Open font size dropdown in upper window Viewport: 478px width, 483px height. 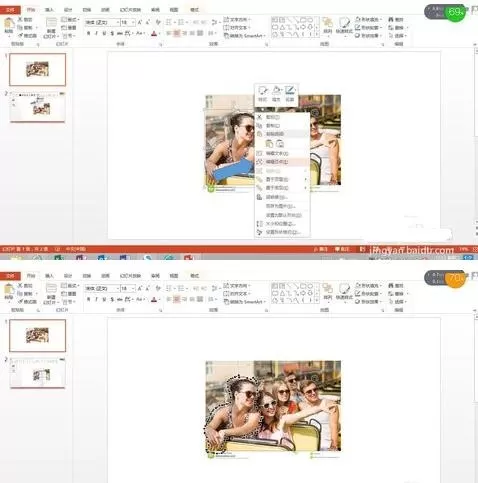133,22
